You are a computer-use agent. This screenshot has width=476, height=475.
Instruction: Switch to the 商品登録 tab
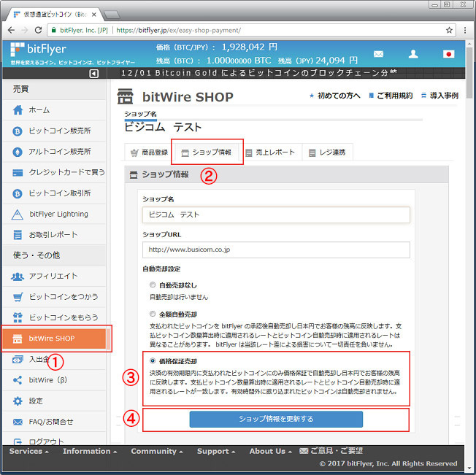[x=149, y=152]
